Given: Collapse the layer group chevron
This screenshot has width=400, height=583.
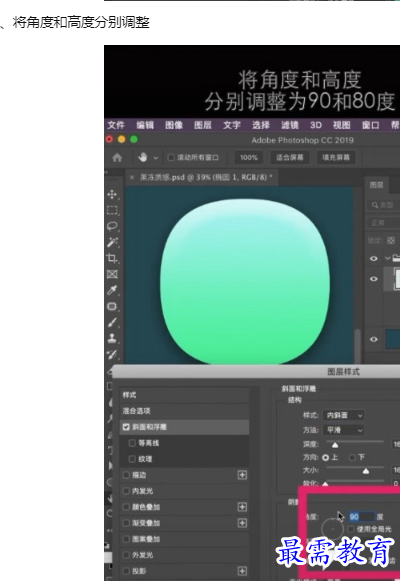Looking at the screenshot, I should [x=388, y=258].
